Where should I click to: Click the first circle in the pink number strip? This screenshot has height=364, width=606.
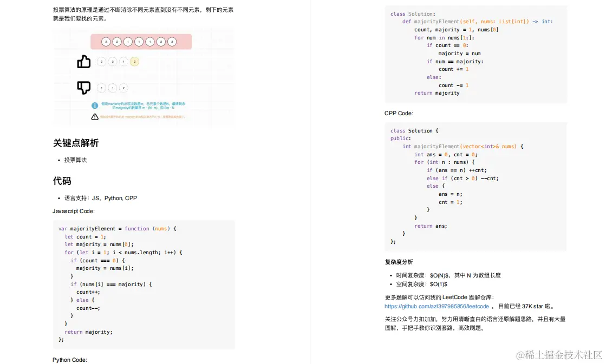[106, 41]
